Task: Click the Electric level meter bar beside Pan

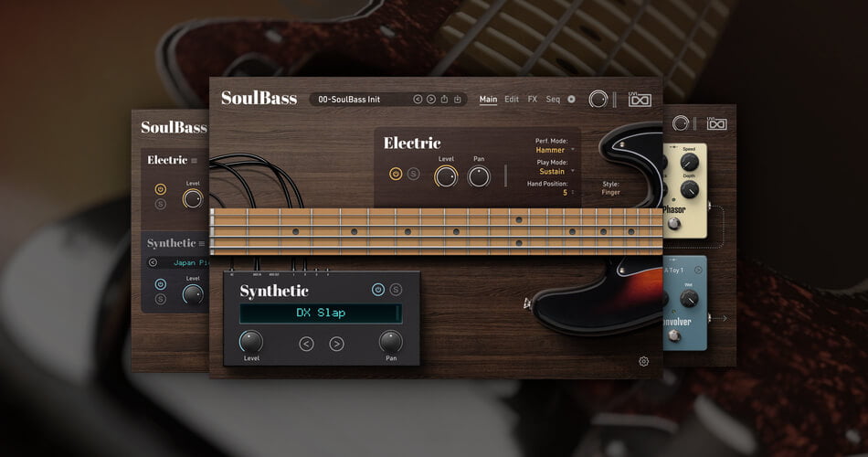Action: click(x=505, y=175)
